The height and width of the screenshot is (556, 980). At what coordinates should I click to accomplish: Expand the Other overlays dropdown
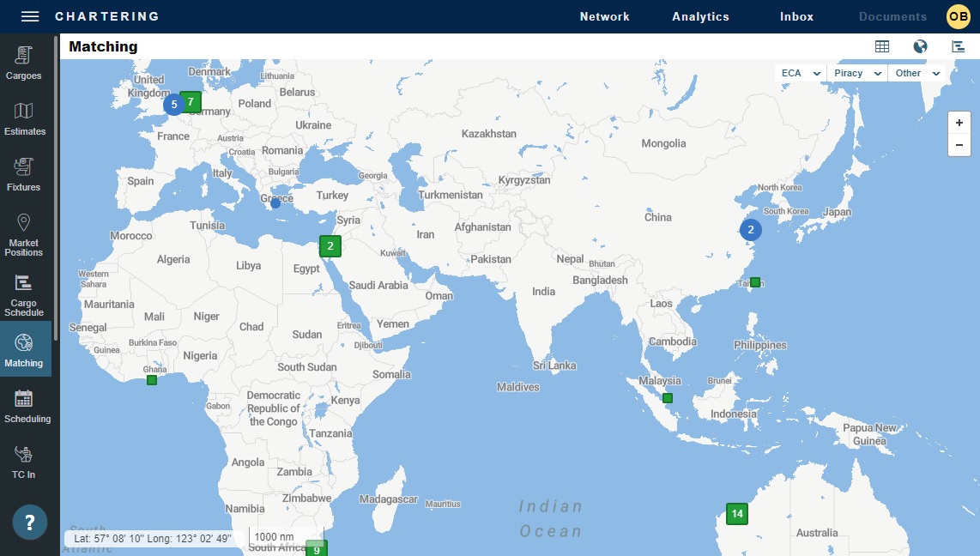(916, 73)
